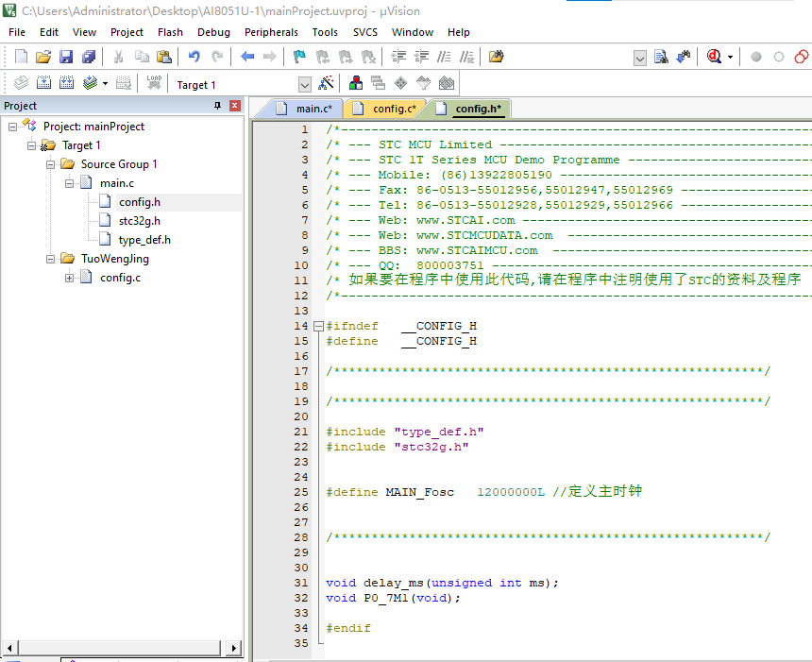This screenshot has width=812, height=662.
Task: Select type_def.h in the project tree
Action: tap(144, 240)
